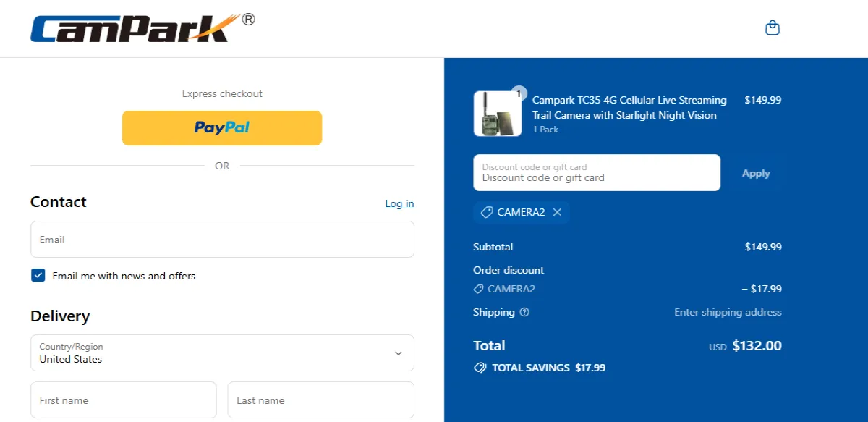Click the Email input field
Image resolution: width=868 pixels, height=422 pixels.
click(x=222, y=239)
